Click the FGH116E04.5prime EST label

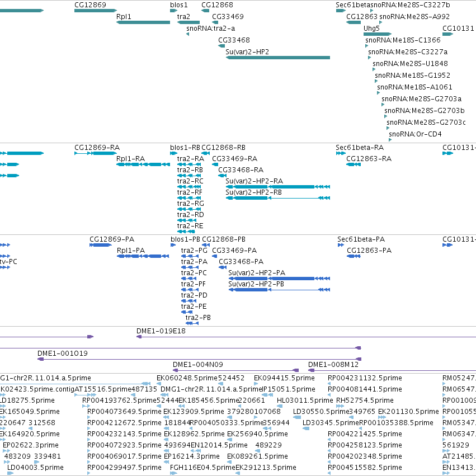point(203,468)
